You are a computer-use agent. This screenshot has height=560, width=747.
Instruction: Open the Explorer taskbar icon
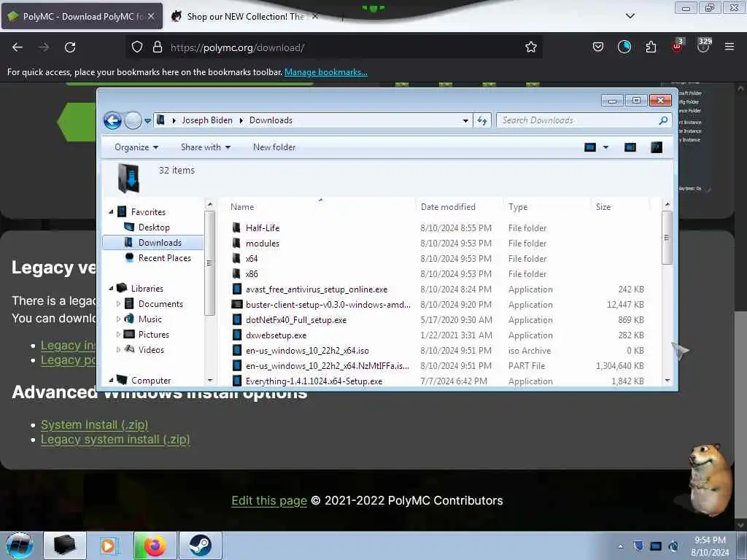pyautogui.click(x=65, y=545)
